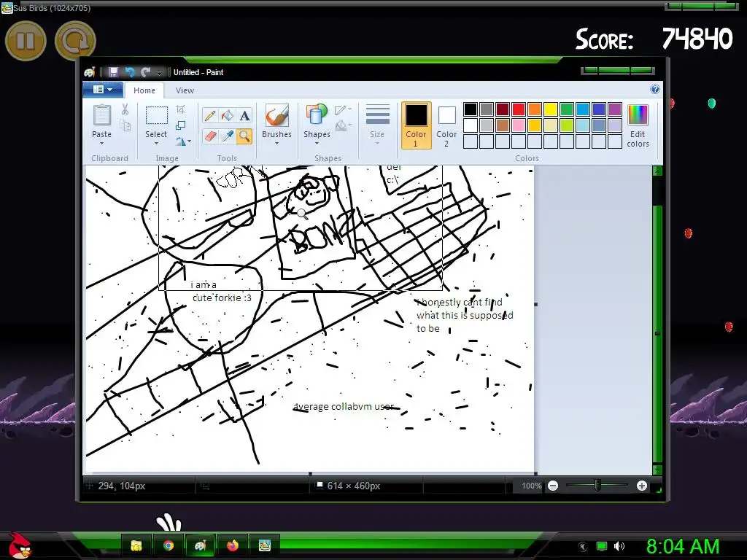The width and height of the screenshot is (747, 560).
Task: Click the 100% zoom level text
Action: coord(531,486)
